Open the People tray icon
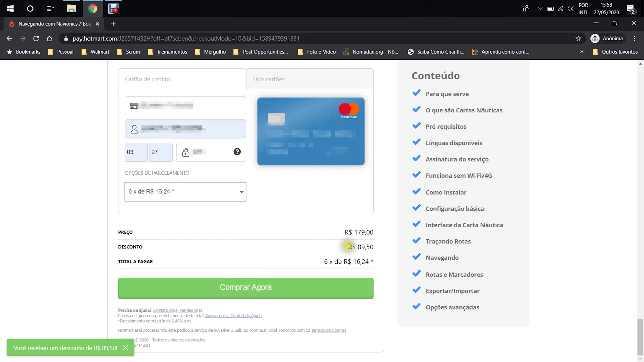The height and width of the screenshot is (362, 644). pos(525,9)
